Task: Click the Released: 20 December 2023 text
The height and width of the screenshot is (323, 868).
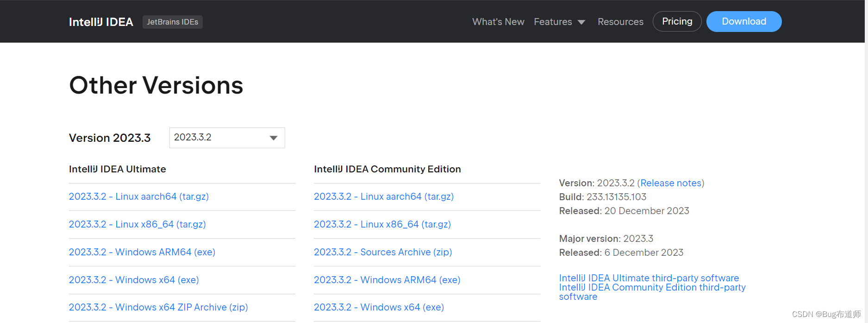Action: point(624,211)
